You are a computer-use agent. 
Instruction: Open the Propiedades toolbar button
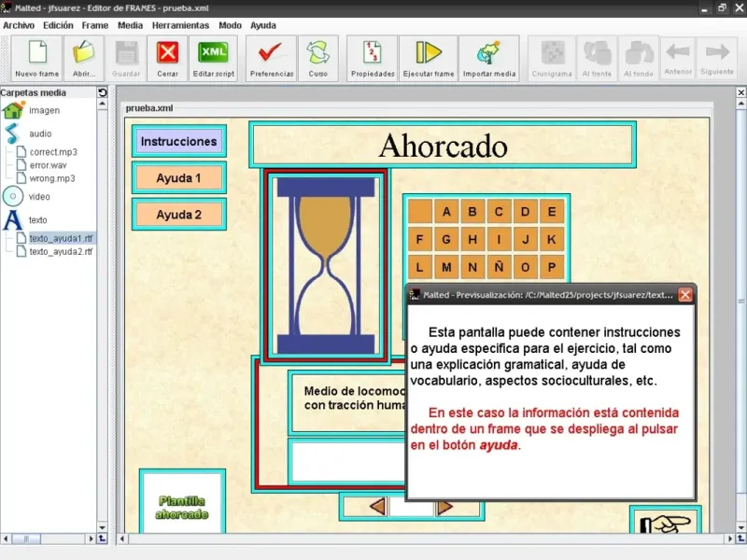click(373, 59)
